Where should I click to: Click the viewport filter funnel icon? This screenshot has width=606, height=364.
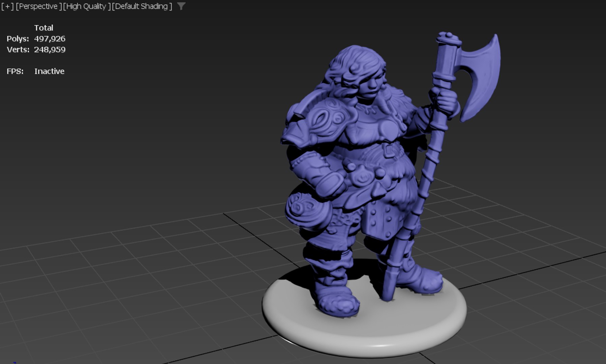click(x=181, y=6)
